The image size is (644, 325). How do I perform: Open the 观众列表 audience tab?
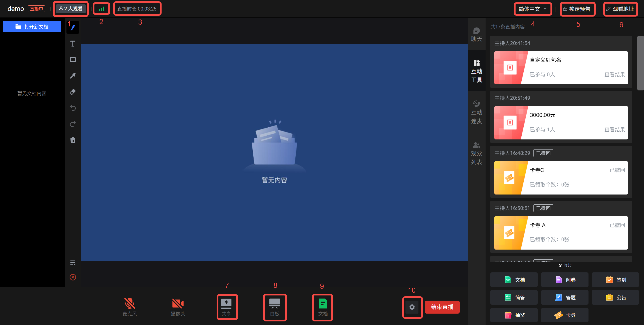[x=476, y=153]
